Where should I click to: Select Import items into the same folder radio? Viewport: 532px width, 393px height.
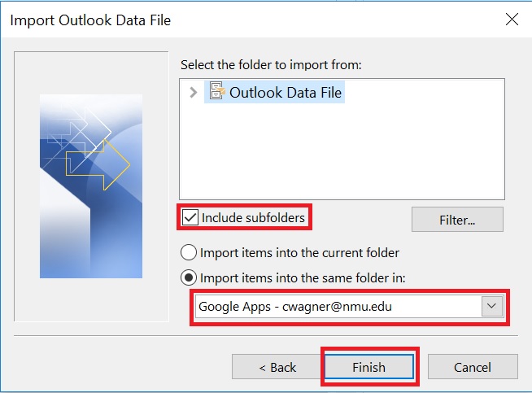tap(189, 277)
